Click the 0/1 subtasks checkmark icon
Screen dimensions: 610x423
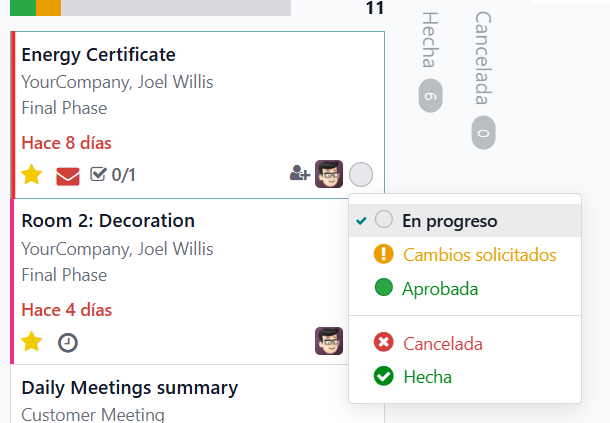click(x=98, y=174)
